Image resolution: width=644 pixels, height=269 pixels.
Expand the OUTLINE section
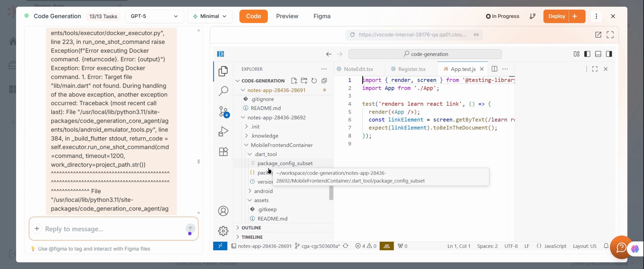pos(283,228)
